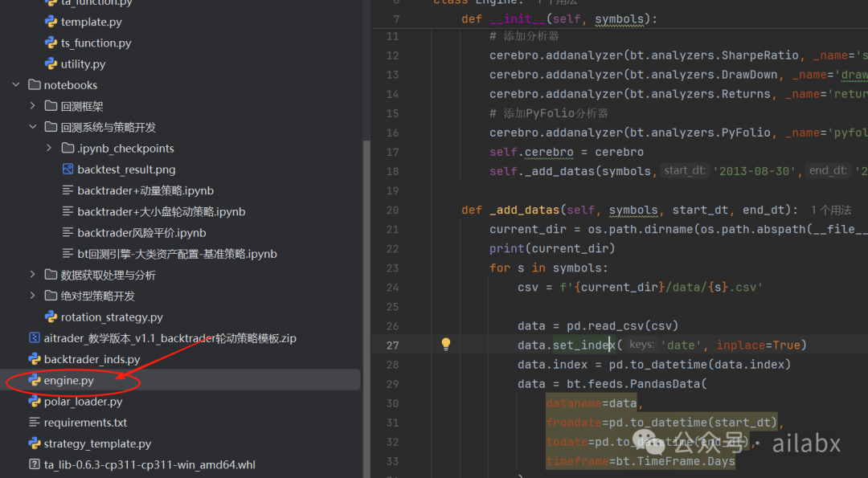Viewport: 868px width, 478px height.
Task: Click the template.py Python file icon
Action: (x=51, y=22)
